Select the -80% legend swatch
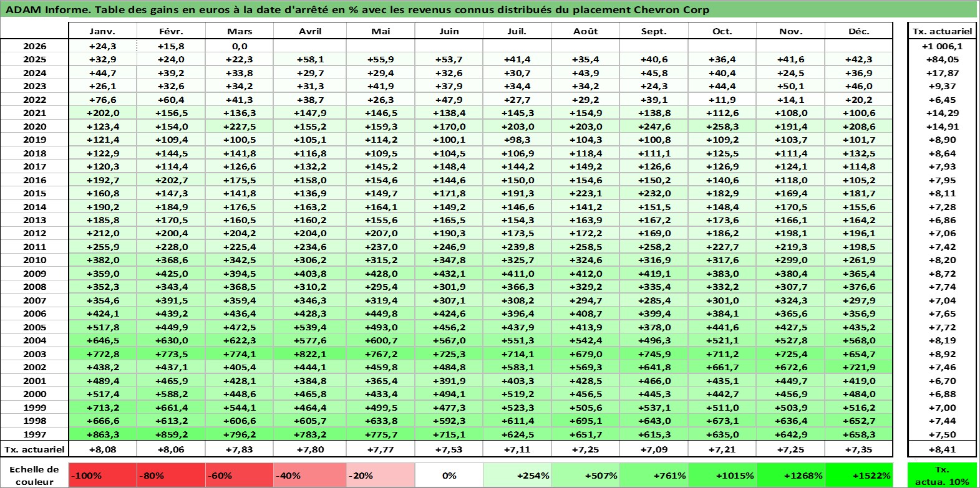The height and width of the screenshot is (488, 980). tap(171, 476)
